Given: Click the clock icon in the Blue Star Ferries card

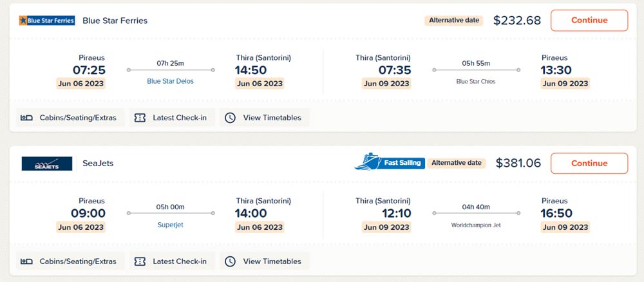Looking at the screenshot, I should click(230, 118).
